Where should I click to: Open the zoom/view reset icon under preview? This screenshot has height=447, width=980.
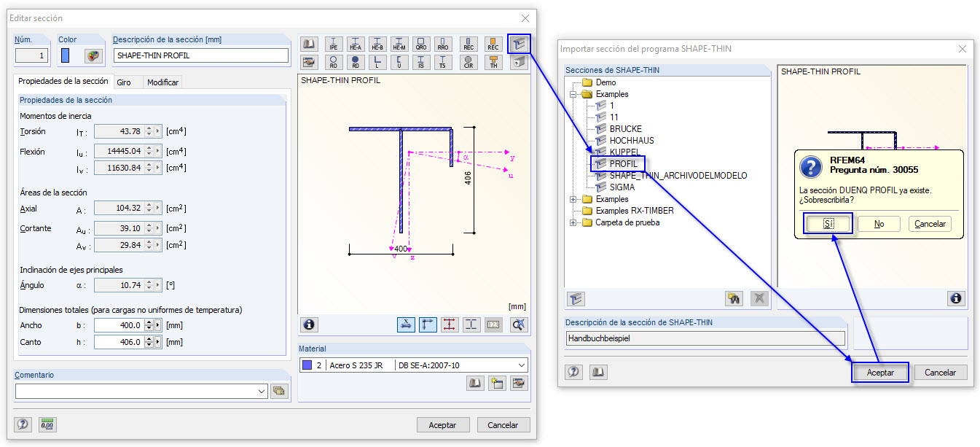click(519, 324)
